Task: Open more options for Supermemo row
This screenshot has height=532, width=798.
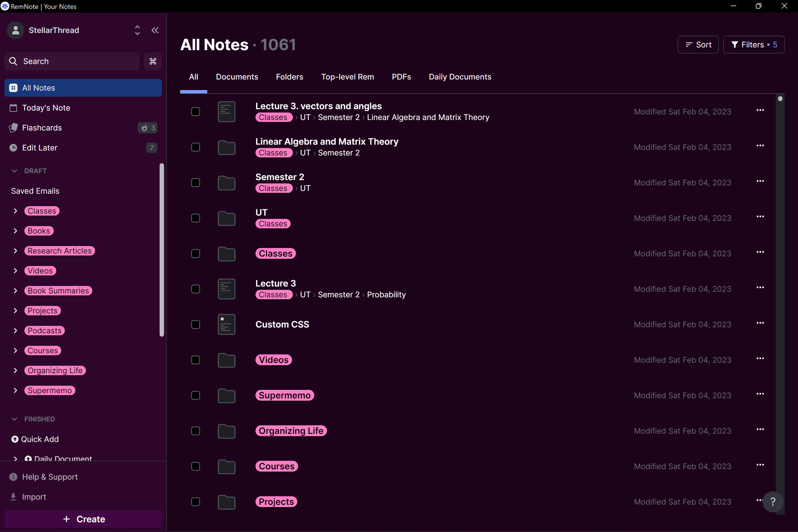Action: (760, 394)
